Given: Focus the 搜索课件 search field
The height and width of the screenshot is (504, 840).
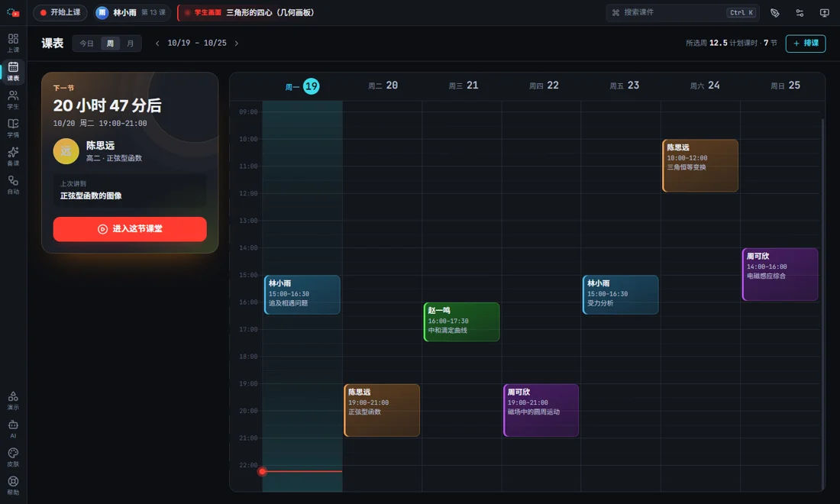Looking at the screenshot, I should coord(683,12).
